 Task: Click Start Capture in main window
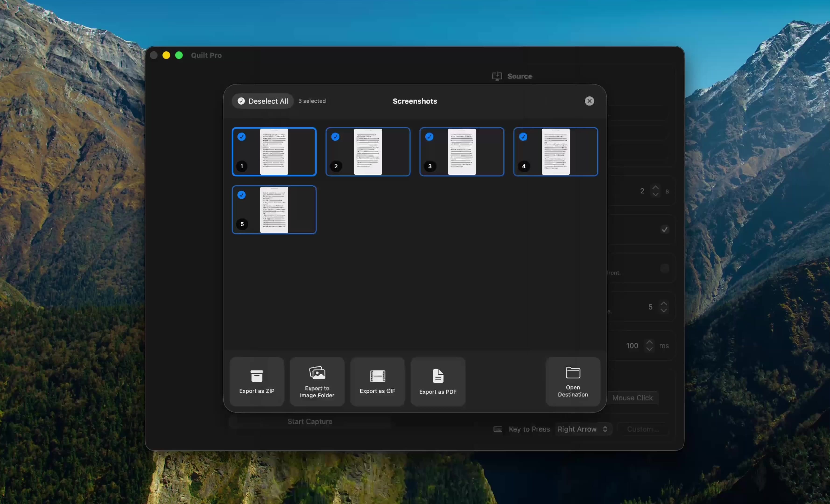point(310,421)
